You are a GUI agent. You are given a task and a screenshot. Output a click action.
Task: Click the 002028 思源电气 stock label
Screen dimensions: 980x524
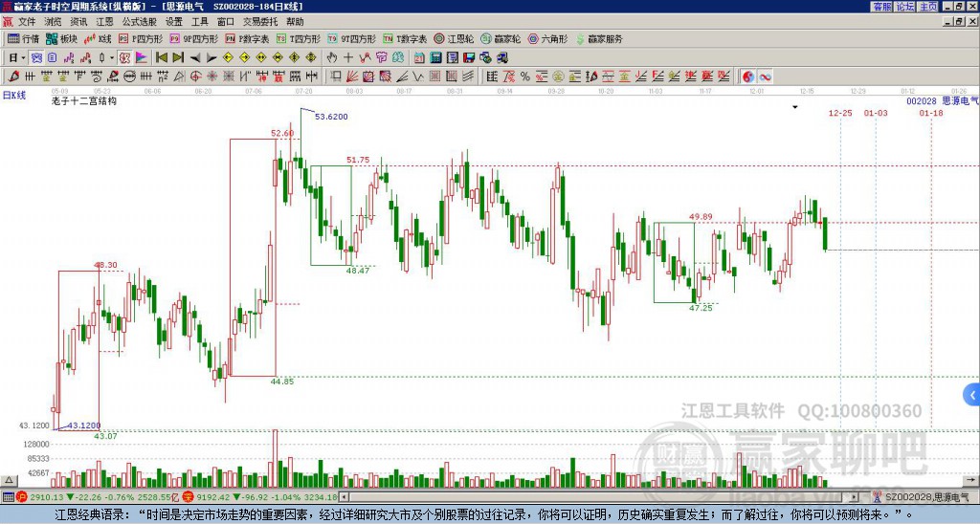pyautogui.click(x=943, y=101)
